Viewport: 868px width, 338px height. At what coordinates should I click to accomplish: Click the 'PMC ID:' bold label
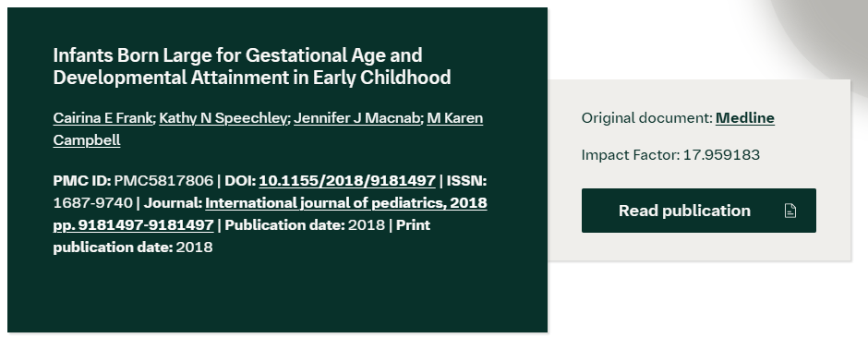coord(82,181)
